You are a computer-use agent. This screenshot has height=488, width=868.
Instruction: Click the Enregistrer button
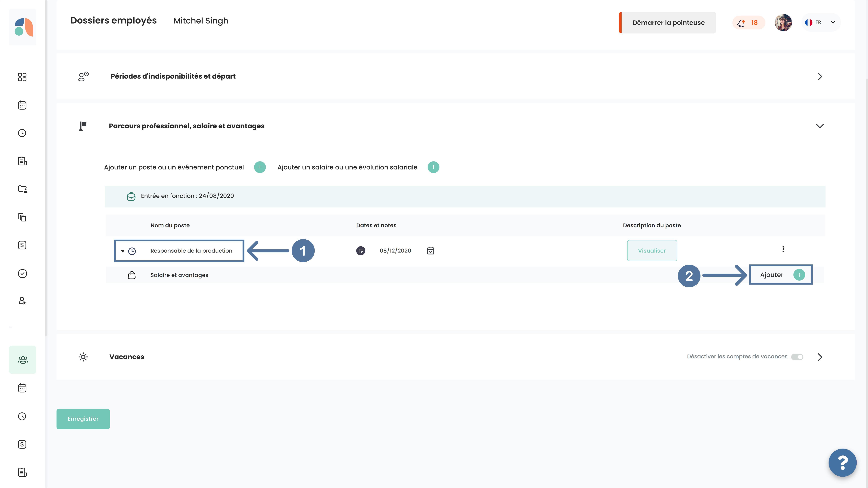(83, 419)
